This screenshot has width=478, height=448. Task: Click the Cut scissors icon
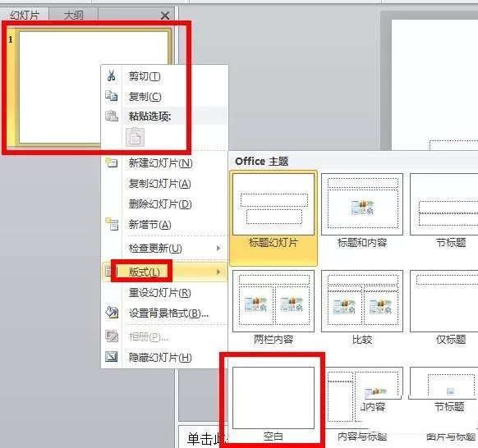(111, 75)
